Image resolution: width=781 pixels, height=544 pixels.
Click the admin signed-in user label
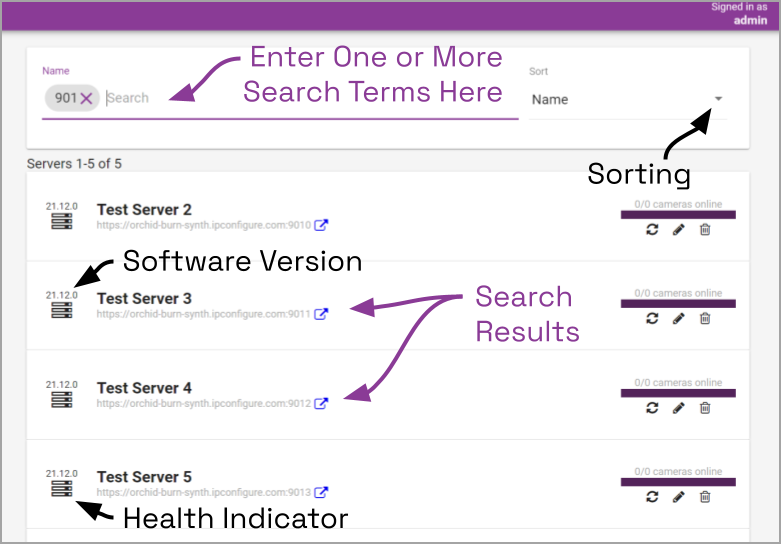[750, 20]
